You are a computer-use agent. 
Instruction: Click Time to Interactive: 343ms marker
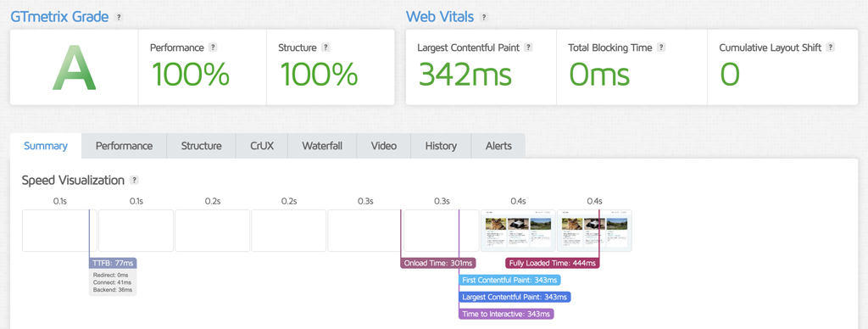506,314
